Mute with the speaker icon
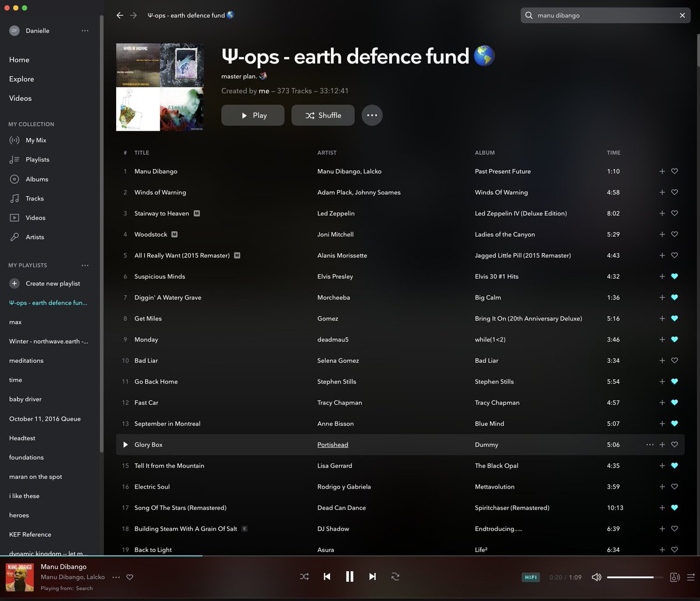 [x=596, y=577]
